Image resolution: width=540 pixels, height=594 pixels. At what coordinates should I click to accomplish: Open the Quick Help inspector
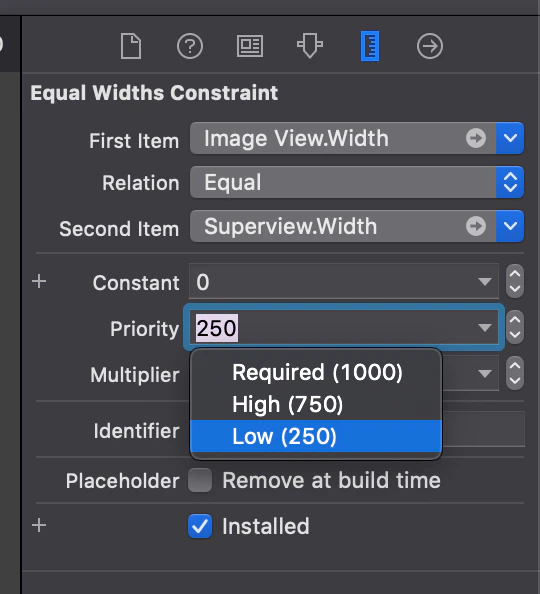point(190,46)
